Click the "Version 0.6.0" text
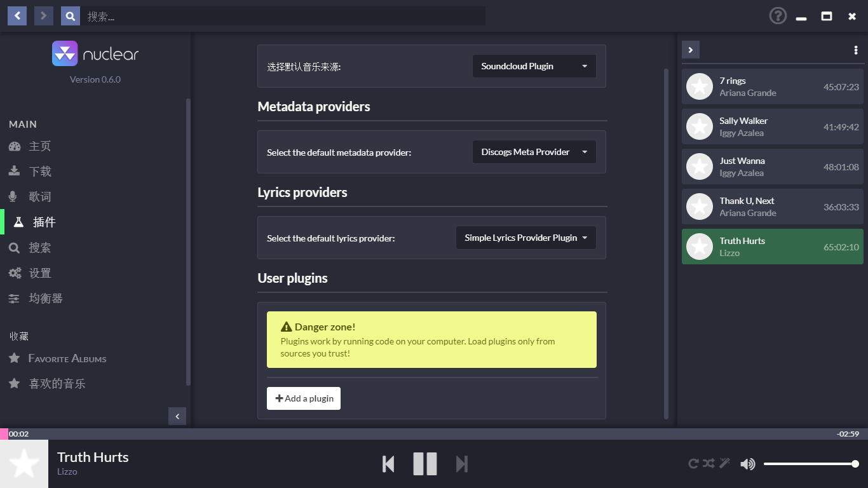Image resolution: width=868 pixels, height=488 pixels. tap(95, 79)
